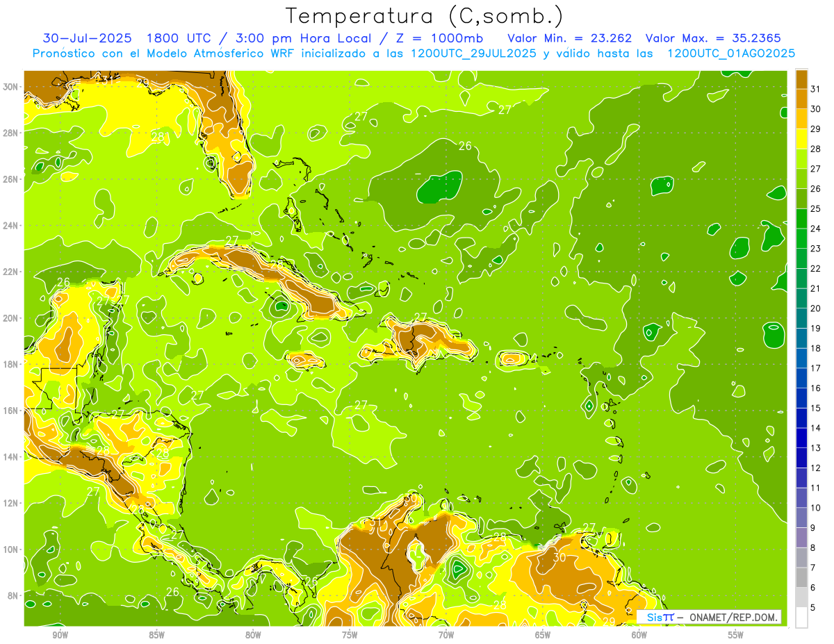The height and width of the screenshot is (644, 834).
Task: Click the '22N' latitude axis label
Action: click(11, 272)
